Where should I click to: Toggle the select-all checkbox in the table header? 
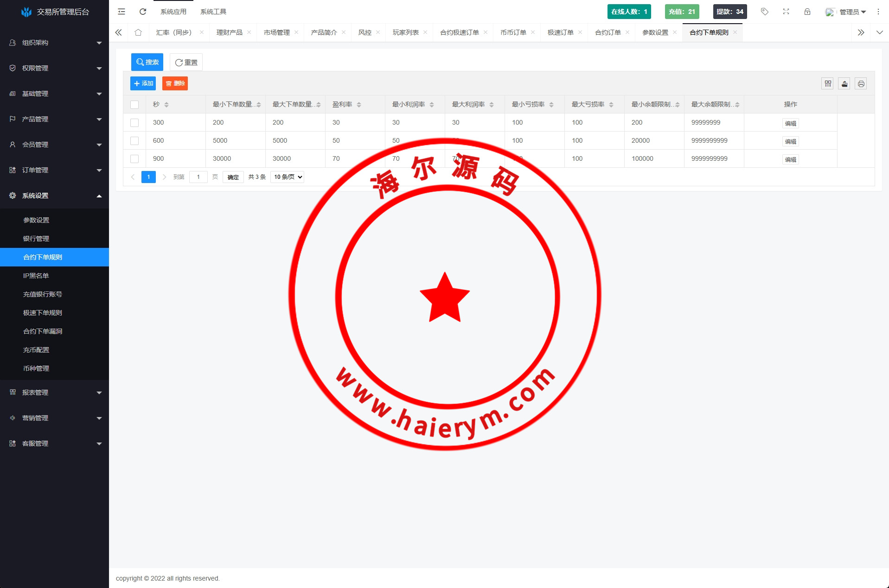(x=134, y=105)
